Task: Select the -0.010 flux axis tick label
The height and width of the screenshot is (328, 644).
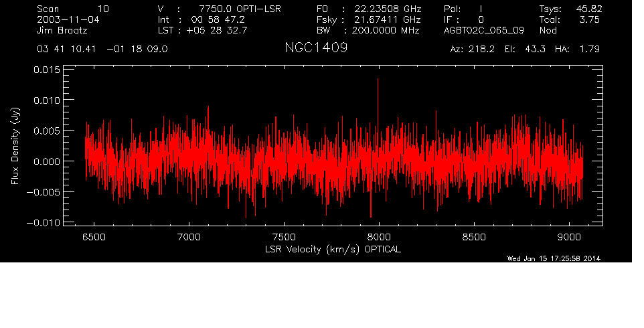Action: point(42,222)
